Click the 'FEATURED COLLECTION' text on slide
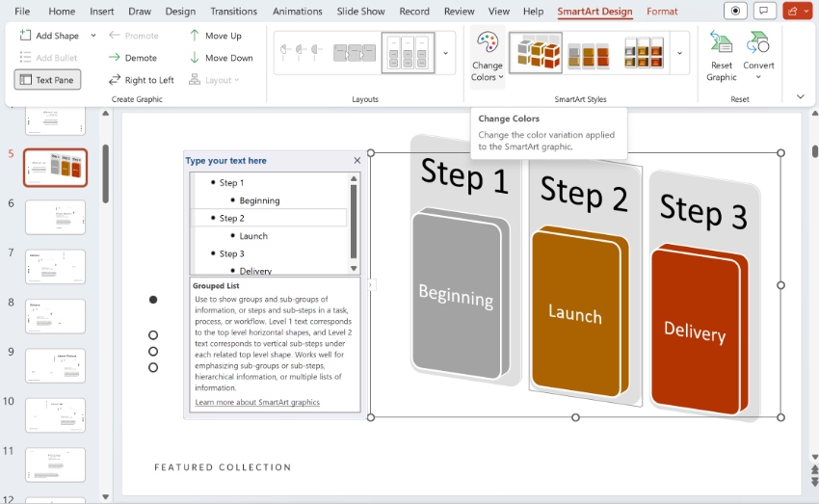 pyautogui.click(x=223, y=467)
